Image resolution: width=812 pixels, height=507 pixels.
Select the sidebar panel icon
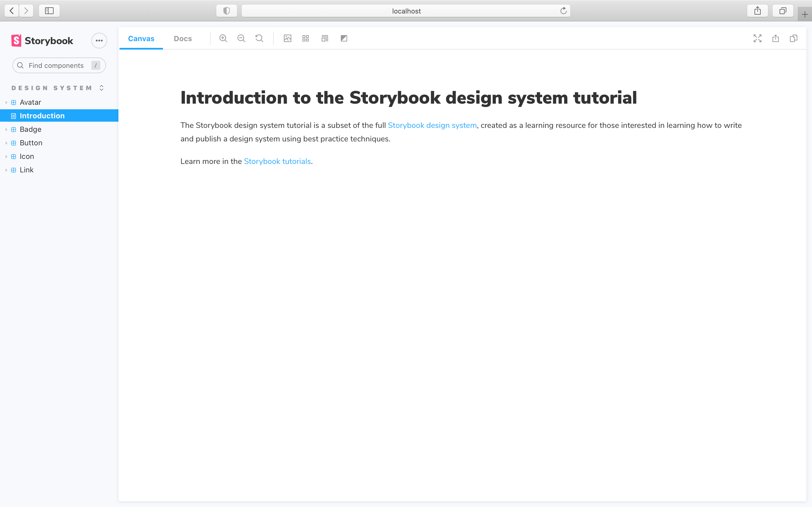pyautogui.click(x=50, y=10)
